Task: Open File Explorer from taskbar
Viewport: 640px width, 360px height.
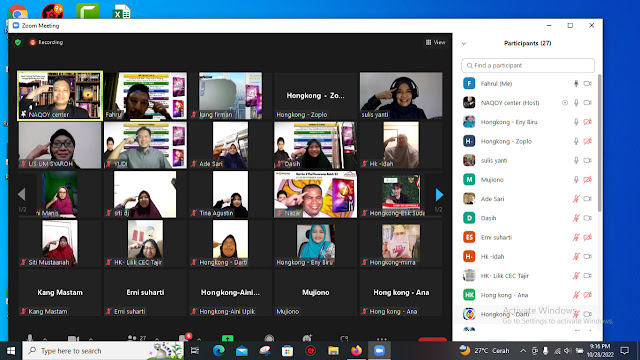Action: [x=333, y=351]
